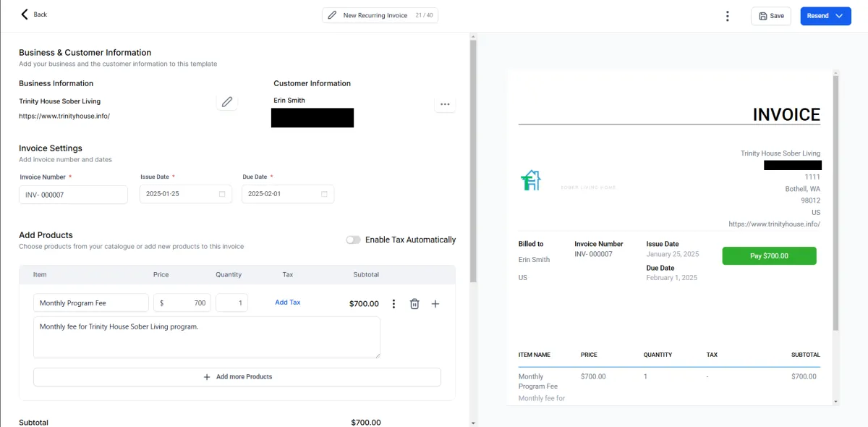868x427 pixels.
Task: Click the INVOICE heading in preview
Action: [786, 114]
